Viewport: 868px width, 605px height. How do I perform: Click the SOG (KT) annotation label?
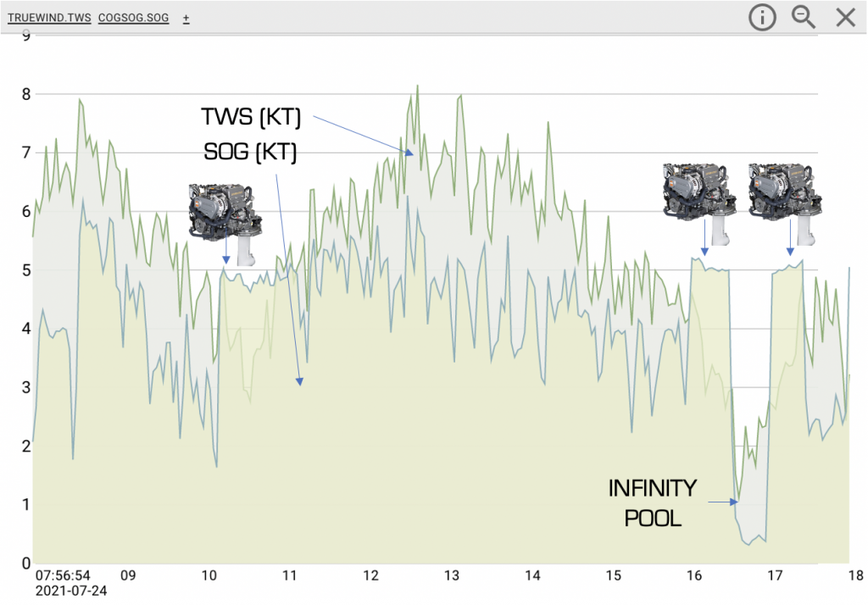point(251,152)
